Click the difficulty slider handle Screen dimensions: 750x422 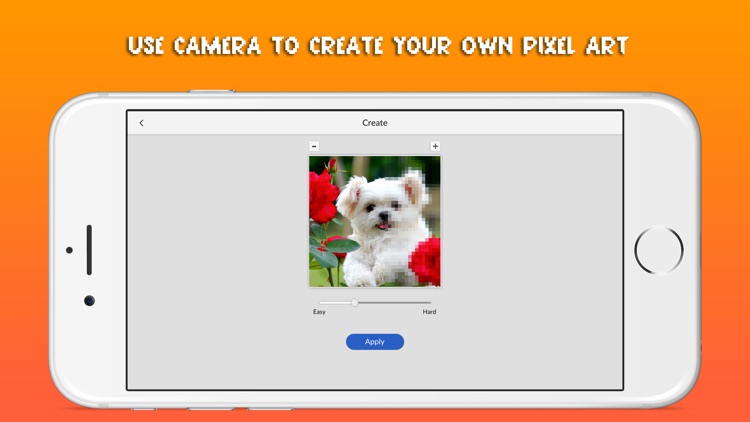[354, 302]
